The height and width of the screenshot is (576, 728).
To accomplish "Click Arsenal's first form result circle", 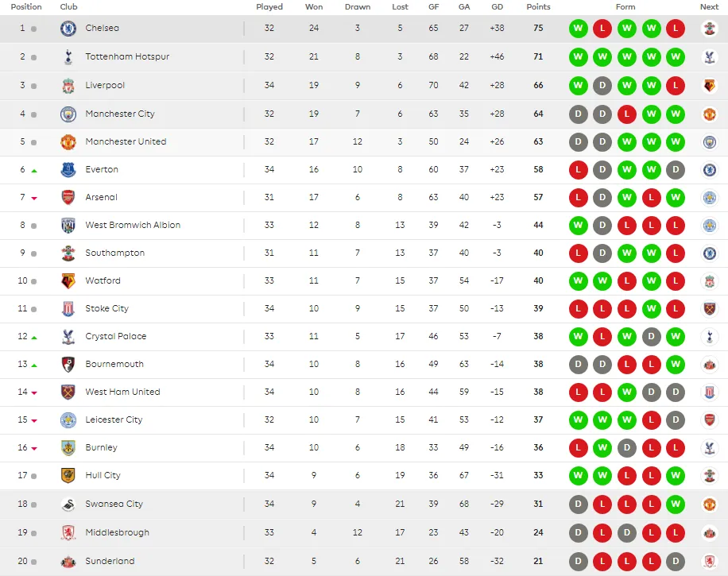I will click(x=579, y=197).
